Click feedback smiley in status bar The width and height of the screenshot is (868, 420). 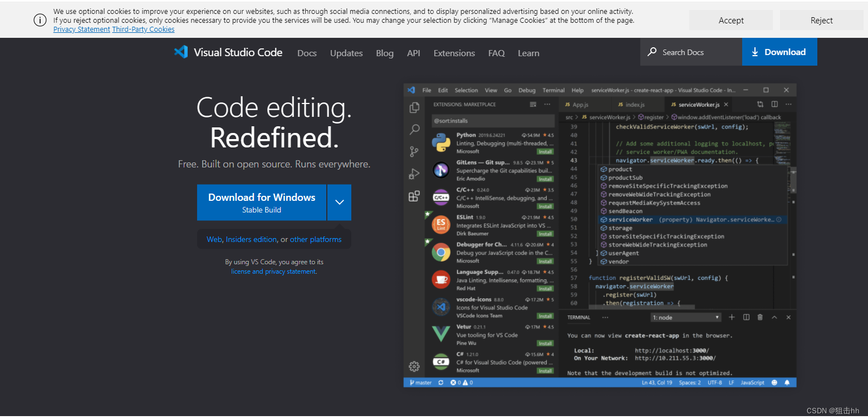point(775,383)
